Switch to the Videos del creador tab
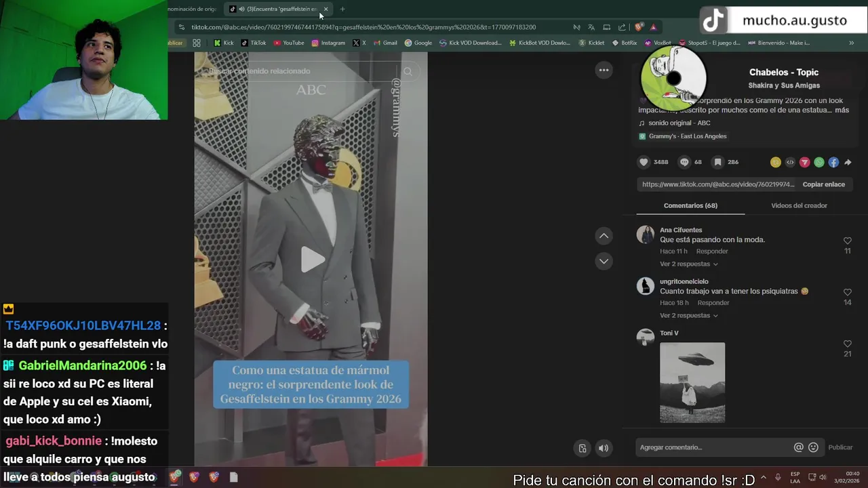Image resolution: width=868 pixels, height=488 pixels. [x=799, y=205]
